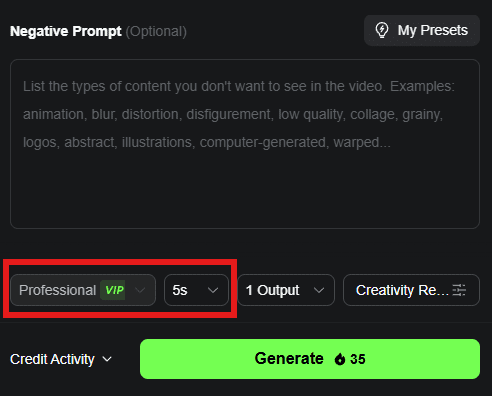This screenshot has width=492, height=396.
Task: Click the 35 credit cost number
Action: point(358,359)
